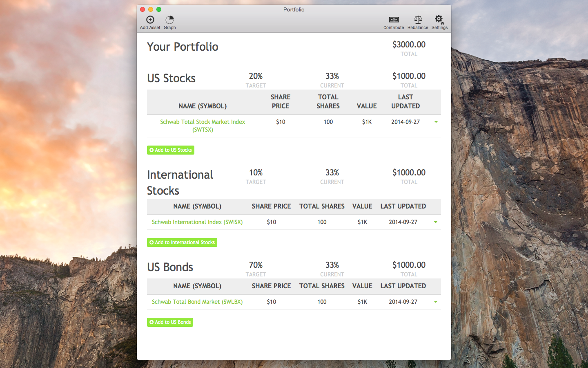Open Schwab Total Stock Market Index (SWTSX) link
Image resolution: width=588 pixels, height=368 pixels.
pos(203,126)
